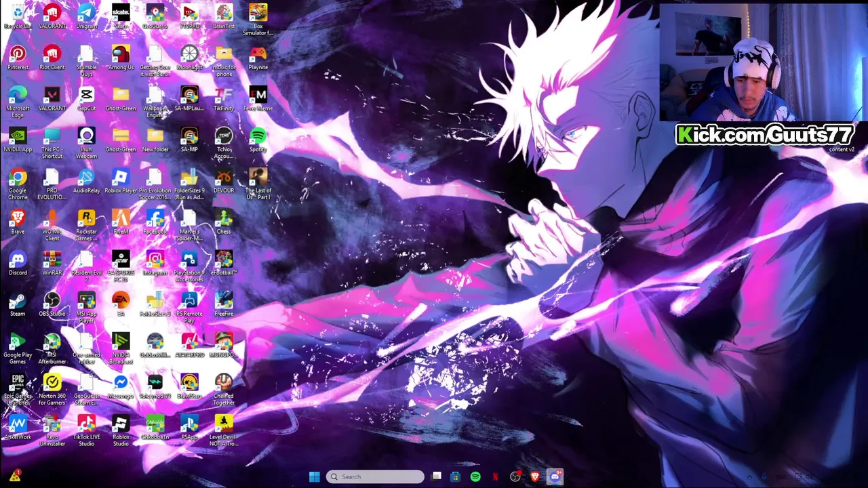Launch Chained Together from the desktop
Viewport: 868px width, 488px height.
coord(224,390)
